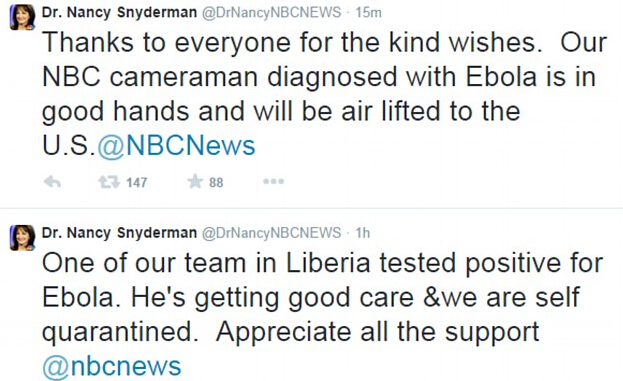The height and width of the screenshot is (381, 623).
Task: Open avatar photo on the 15m tweet
Action: click(x=22, y=17)
